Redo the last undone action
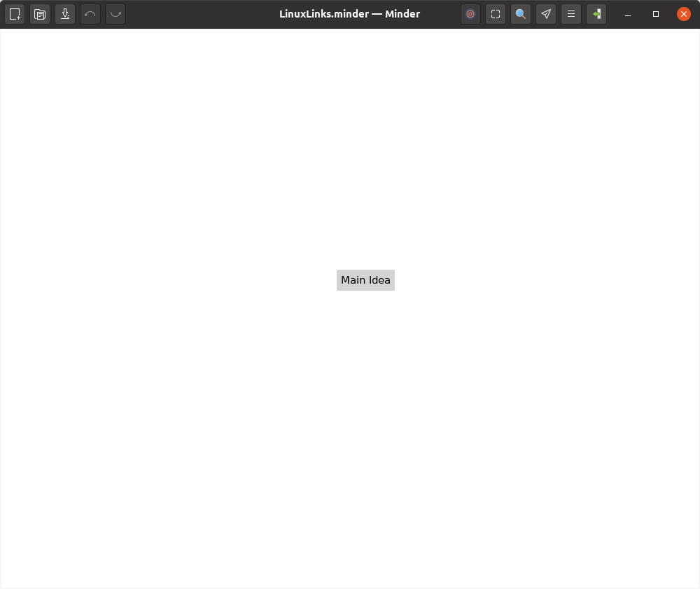 coord(115,14)
